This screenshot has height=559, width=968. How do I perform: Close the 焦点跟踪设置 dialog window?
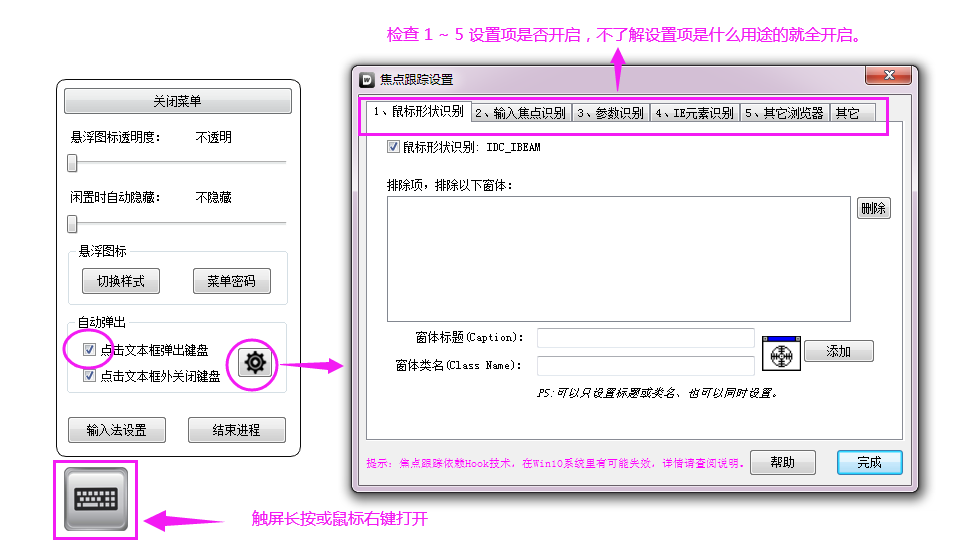[888, 76]
